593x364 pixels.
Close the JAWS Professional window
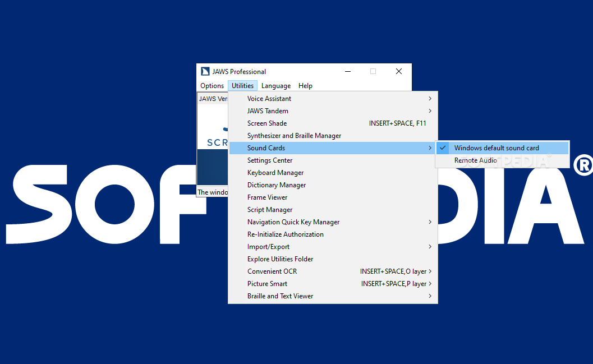tap(399, 71)
